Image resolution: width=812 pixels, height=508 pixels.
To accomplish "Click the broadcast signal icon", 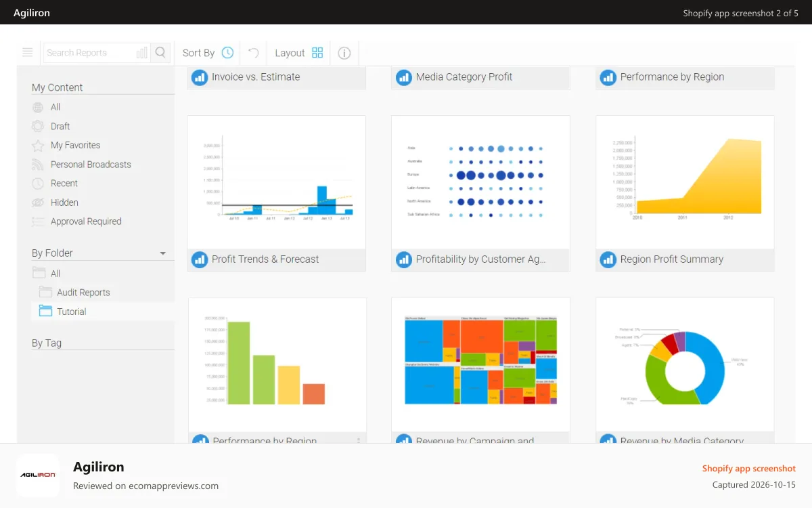I will 38,164.
